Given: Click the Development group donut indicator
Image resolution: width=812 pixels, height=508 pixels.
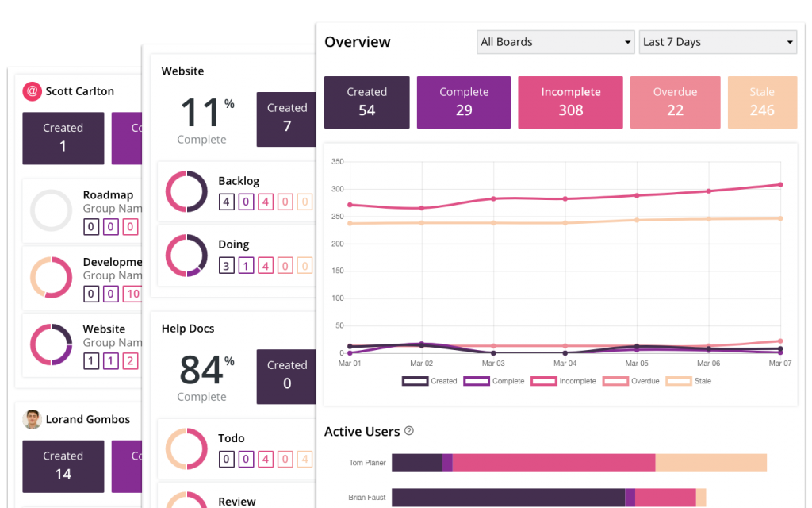Looking at the screenshot, I should (x=52, y=278).
